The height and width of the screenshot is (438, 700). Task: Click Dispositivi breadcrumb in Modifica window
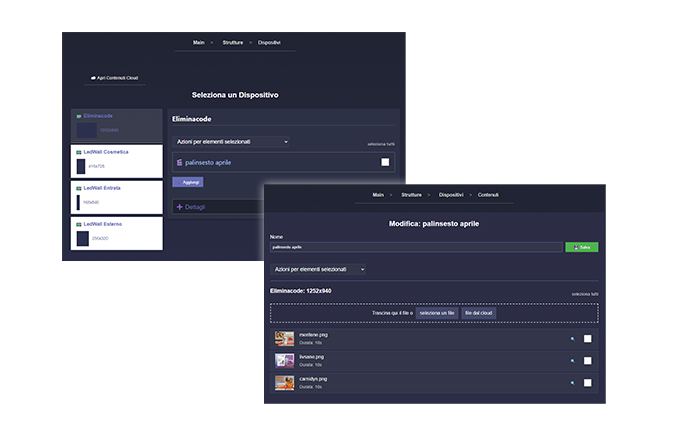[451, 195]
